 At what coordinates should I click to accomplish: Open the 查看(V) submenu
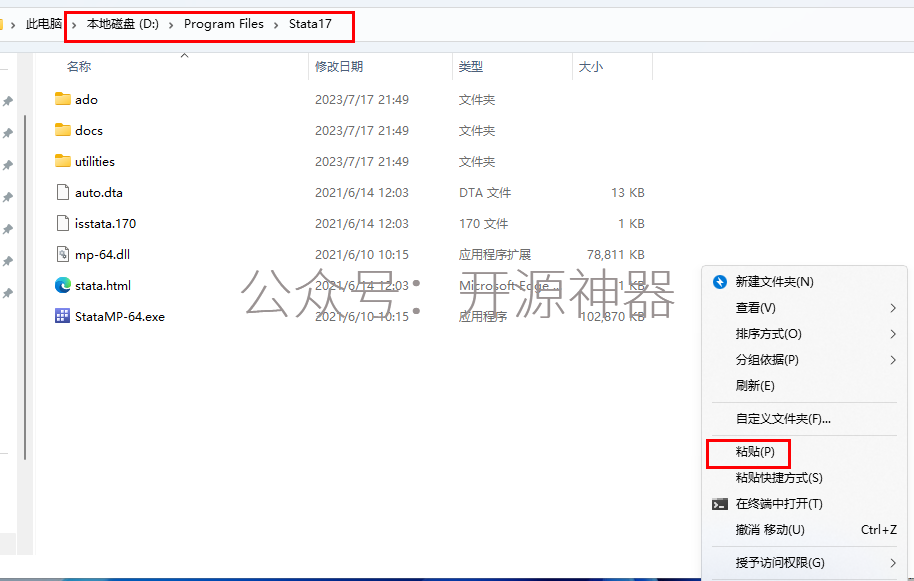(x=755, y=308)
